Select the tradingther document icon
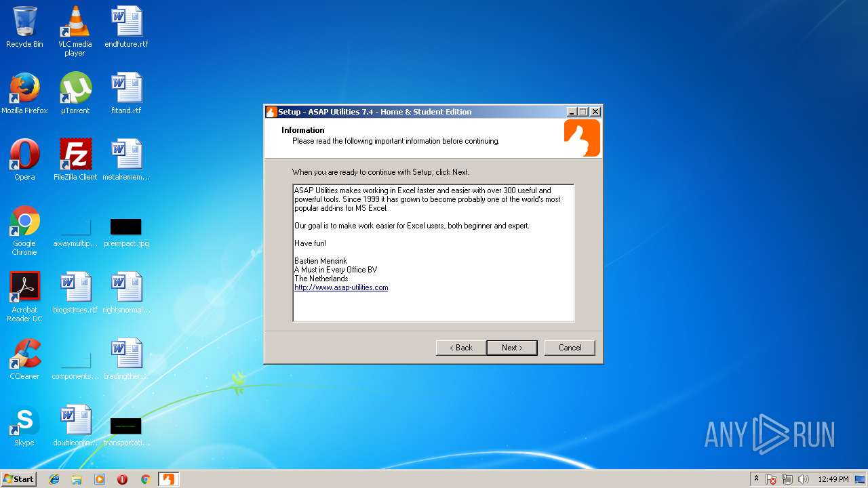Viewport: 868px width, 488px height. pos(126,359)
